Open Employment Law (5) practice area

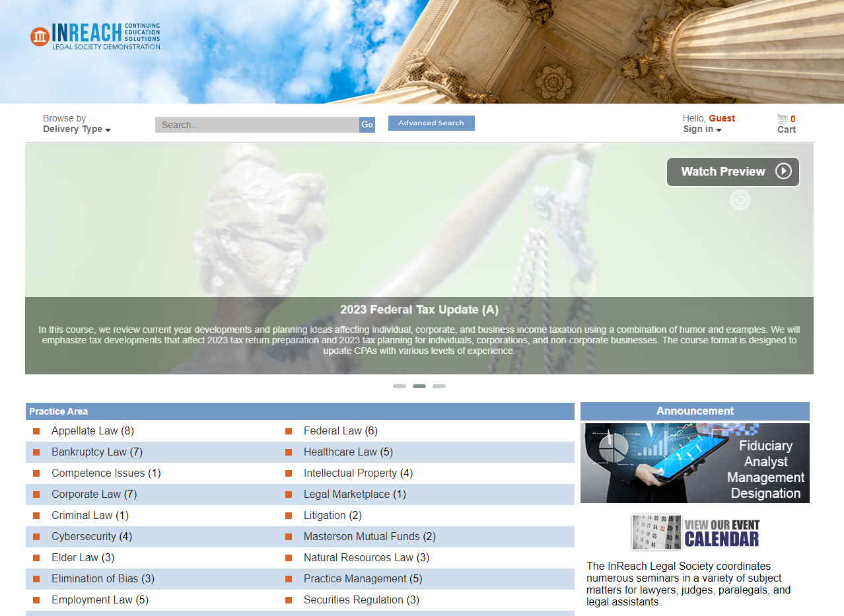[100, 600]
